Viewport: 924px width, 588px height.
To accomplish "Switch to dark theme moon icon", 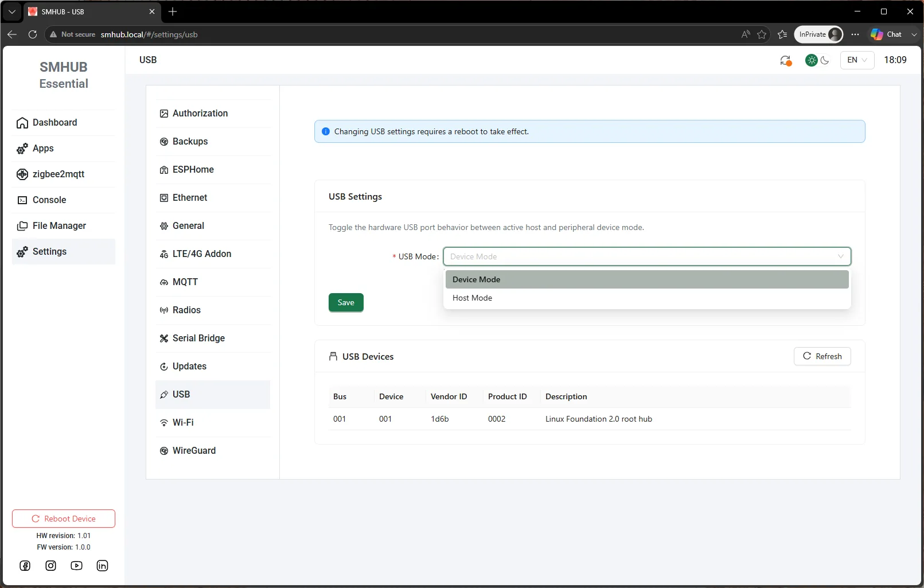I will pyautogui.click(x=825, y=60).
